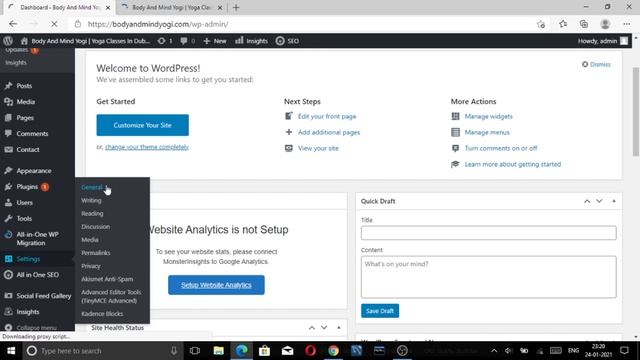Select Advanced Editor Tools (TinyMCE Advanced)
This screenshot has width=640, height=360.
(x=111, y=296)
